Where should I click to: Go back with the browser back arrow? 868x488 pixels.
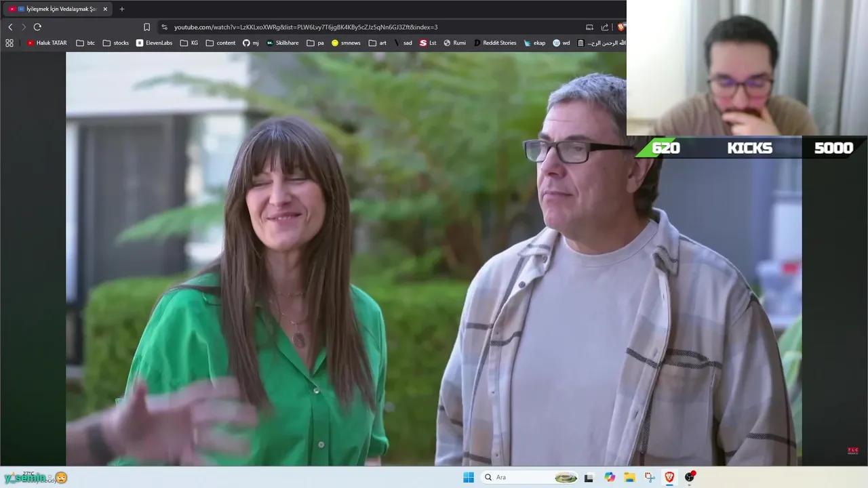coord(10,27)
